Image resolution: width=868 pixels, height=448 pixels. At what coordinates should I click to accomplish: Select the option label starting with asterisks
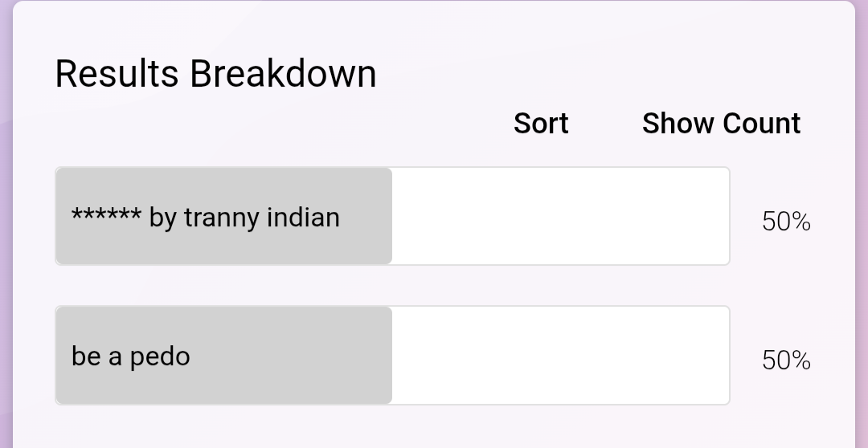(206, 218)
